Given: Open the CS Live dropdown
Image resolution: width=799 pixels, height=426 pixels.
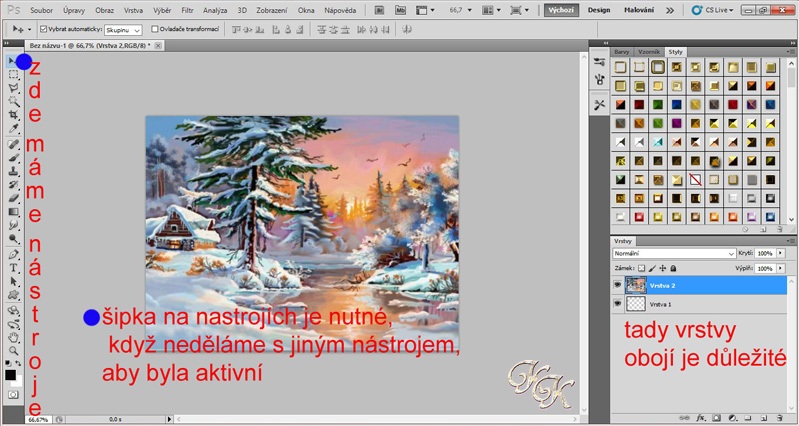Looking at the screenshot, I should point(712,10).
